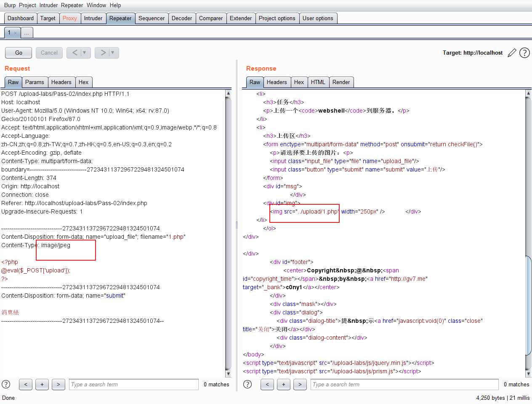
Task: Switch to the Decoder tab
Action: pos(182,18)
